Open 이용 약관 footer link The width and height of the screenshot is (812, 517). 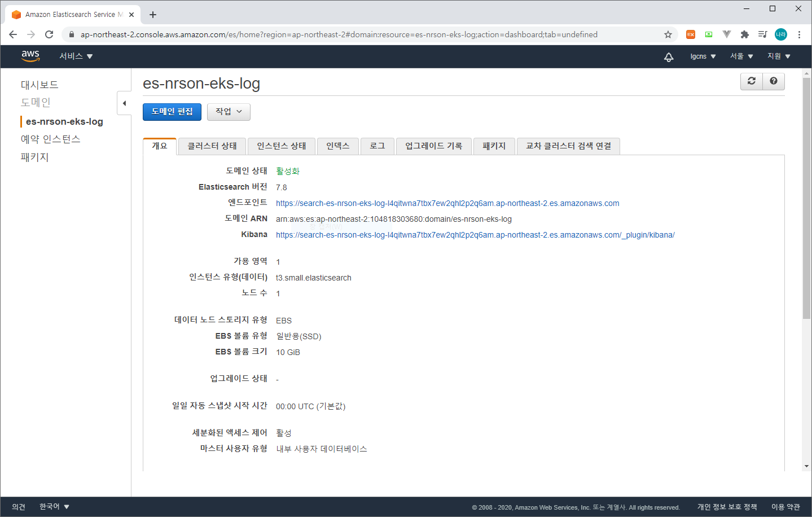pyautogui.click(x=785, y=507)
